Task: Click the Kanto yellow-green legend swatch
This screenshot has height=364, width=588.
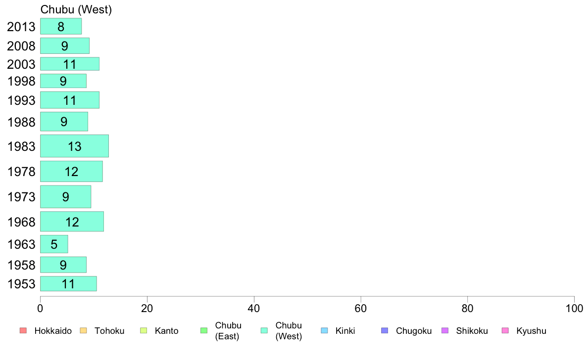Action: (144, 331)
